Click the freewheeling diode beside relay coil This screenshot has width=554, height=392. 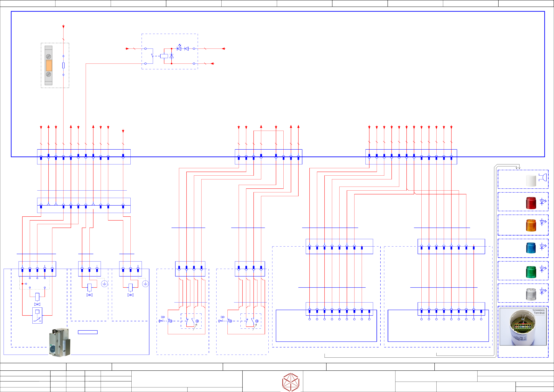click(172, 56)
